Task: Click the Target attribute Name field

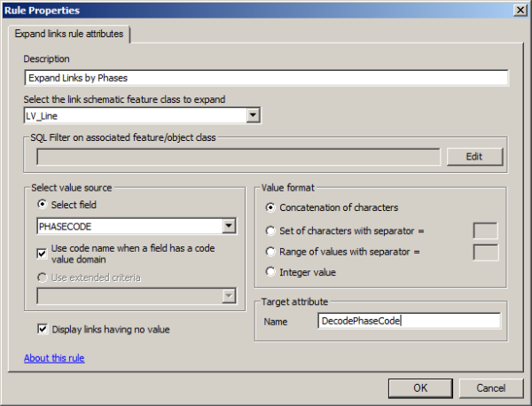Action: (408, 321)
